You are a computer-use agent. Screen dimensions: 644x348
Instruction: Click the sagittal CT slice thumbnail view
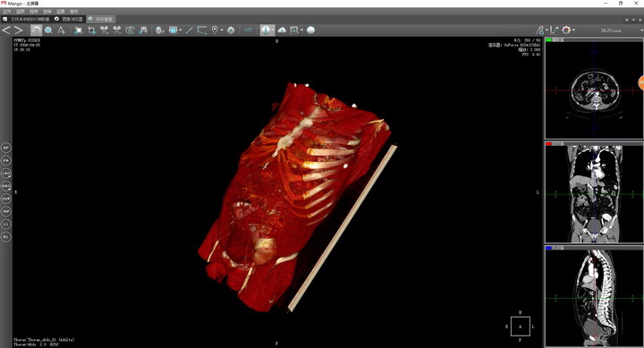(x=594, y=298)
